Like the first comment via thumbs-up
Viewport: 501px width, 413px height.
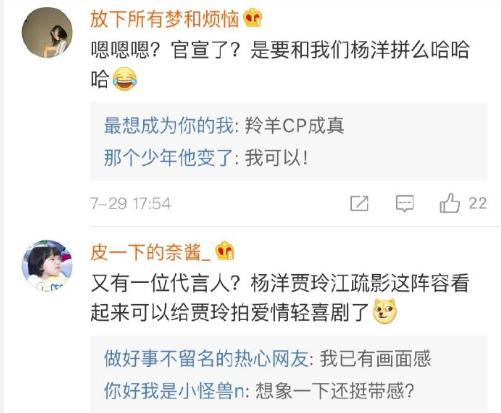[x=449, y=203]
